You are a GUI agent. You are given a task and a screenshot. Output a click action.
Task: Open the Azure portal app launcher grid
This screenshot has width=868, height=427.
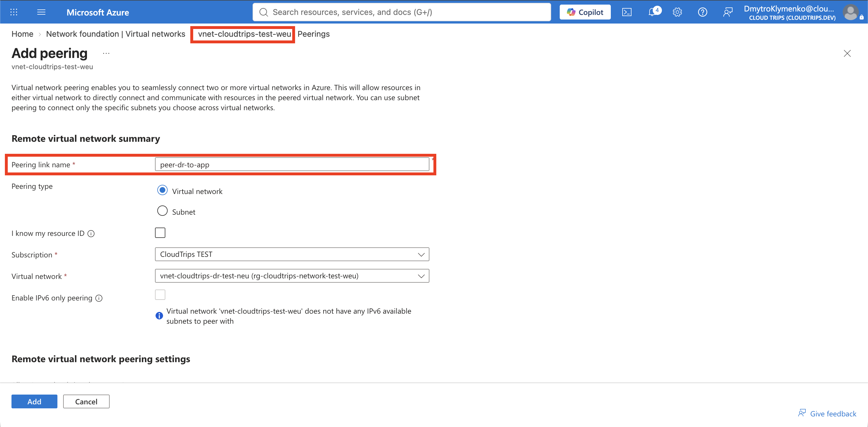[14, 12]
